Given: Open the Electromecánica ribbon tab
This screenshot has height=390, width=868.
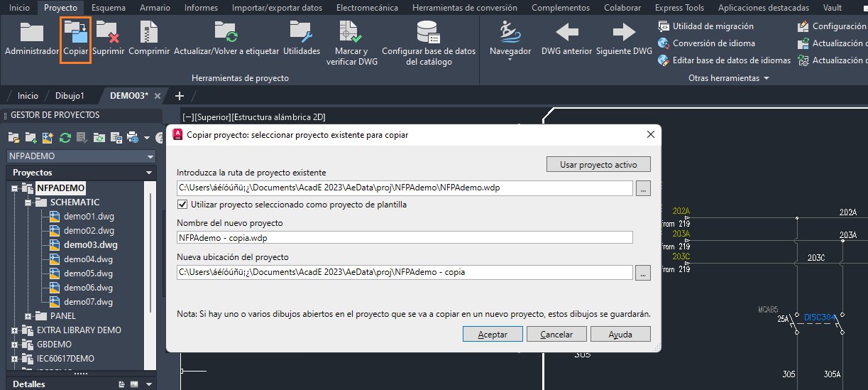Looking at the screenshot, I should pyautogui.click(x=367, y=8).
